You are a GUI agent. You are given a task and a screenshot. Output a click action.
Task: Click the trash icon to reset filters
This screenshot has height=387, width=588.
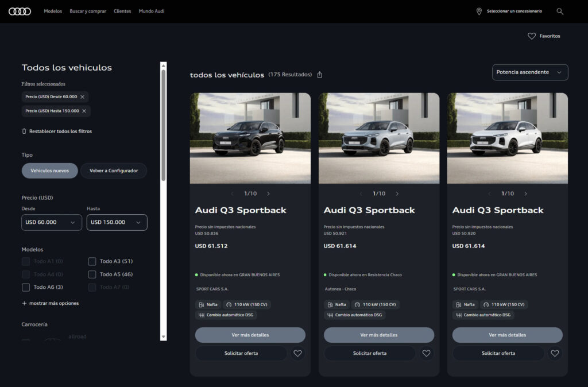click(24, 131)
